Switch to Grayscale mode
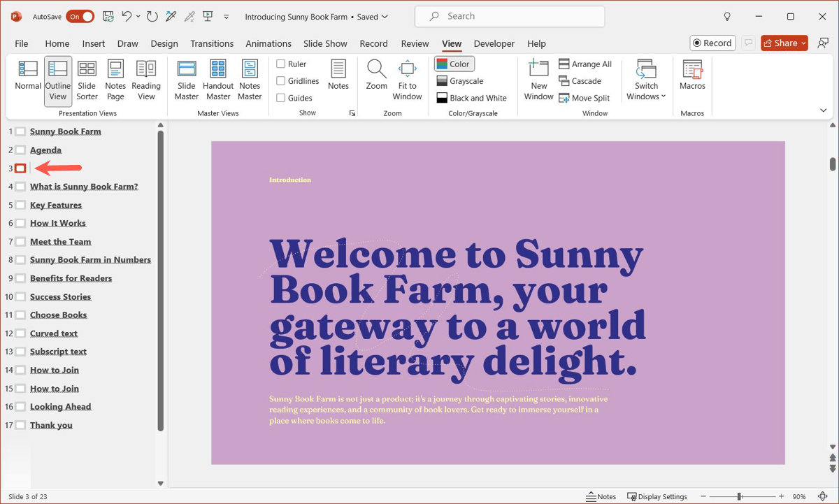Screen dimensions: 839x504 click(x=460, y=81)
